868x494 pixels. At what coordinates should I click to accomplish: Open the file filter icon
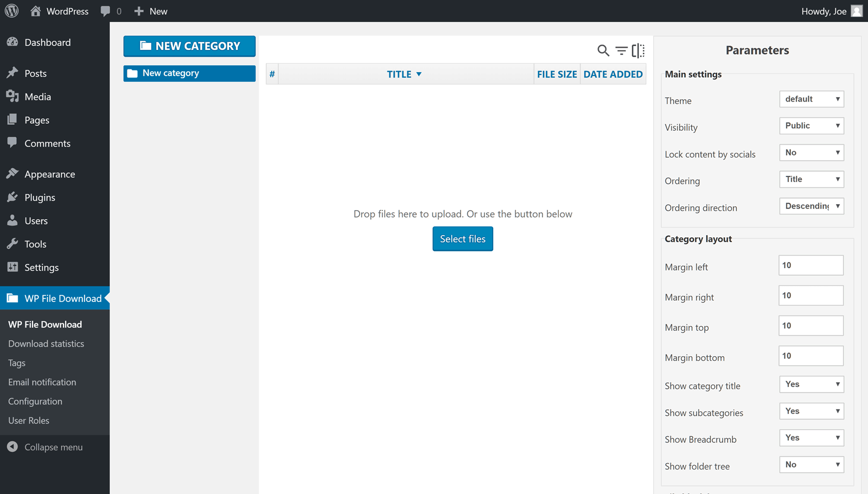(621, 50)
